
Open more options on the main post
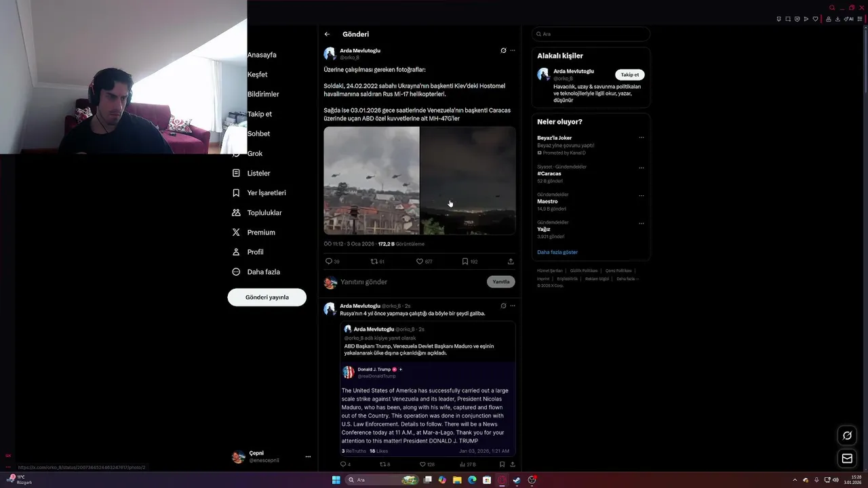pyautogui.click(x=513, y=50)
